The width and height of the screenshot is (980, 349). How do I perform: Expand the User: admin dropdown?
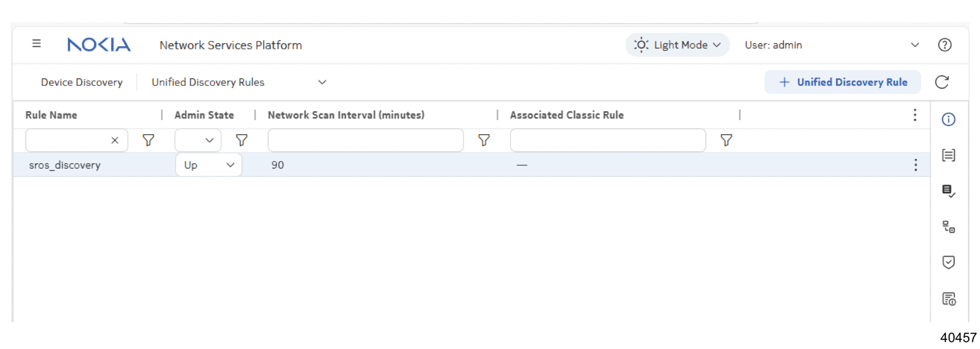915,45
